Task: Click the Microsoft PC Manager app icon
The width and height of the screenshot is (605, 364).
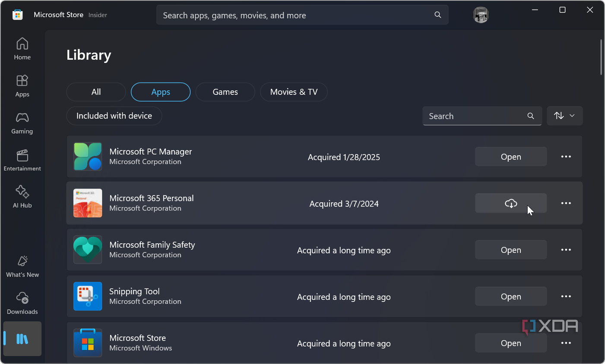Action: tap(88, 157)
